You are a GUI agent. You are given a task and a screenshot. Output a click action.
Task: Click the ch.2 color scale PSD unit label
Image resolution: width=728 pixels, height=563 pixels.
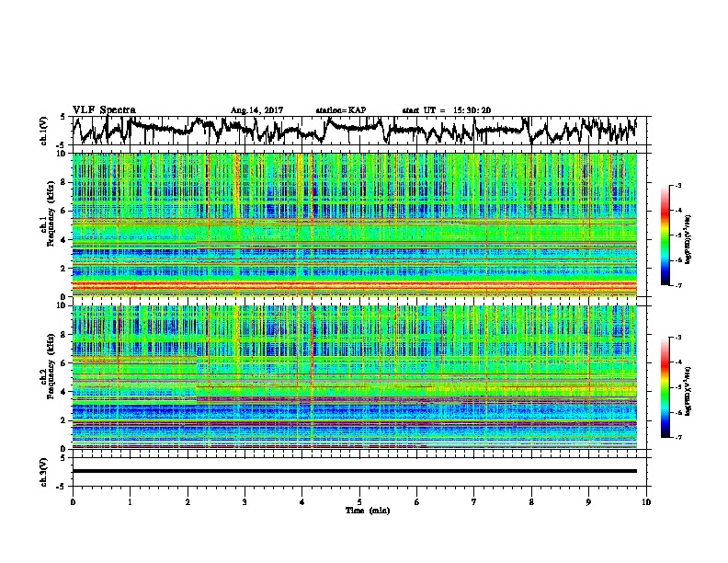[688, 391]
